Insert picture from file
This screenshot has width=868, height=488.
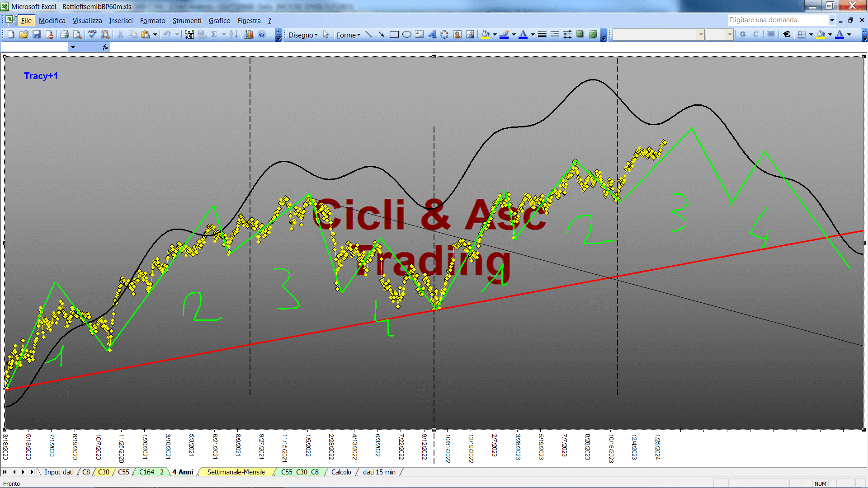pos(470,34)
